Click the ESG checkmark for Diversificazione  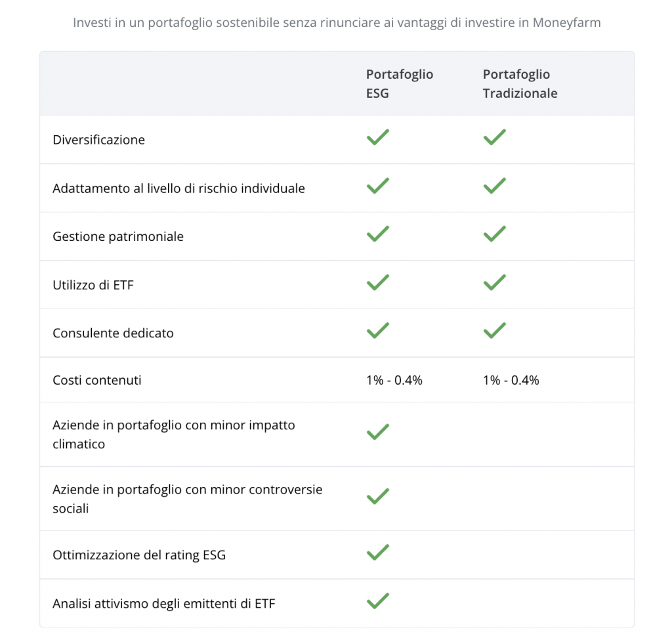pyautogui.click(x=377, y=137)
